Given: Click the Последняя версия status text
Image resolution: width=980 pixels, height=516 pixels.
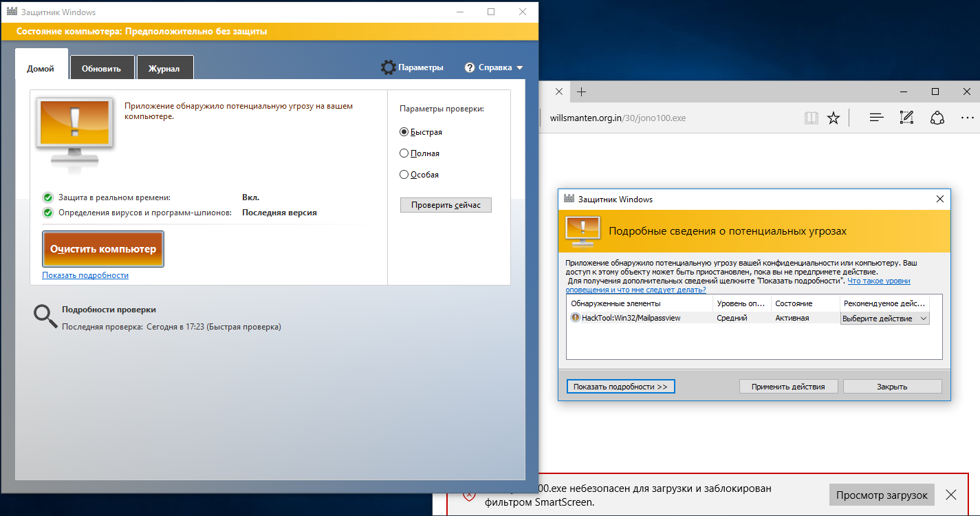Looking at the screenshot, I should (x=279, y=213).
